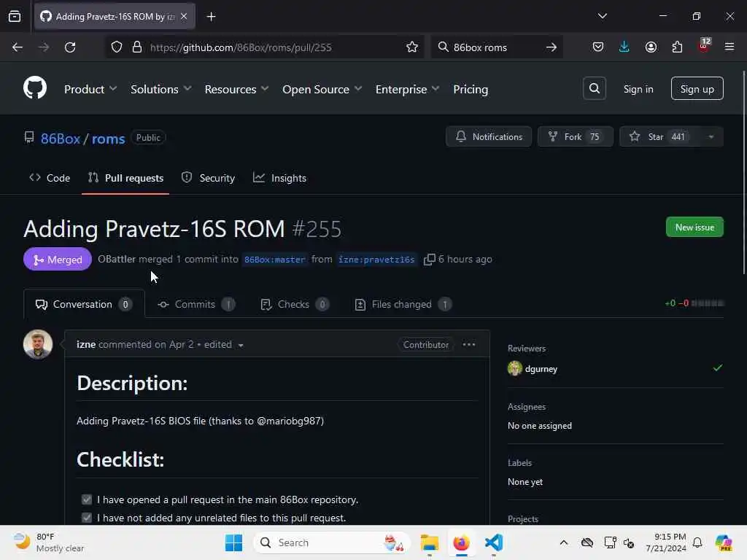Open File Explorer from the taskbar
The height and width of the screenshot is (560, 747).
pyautogui.click(x=429, y=542)
